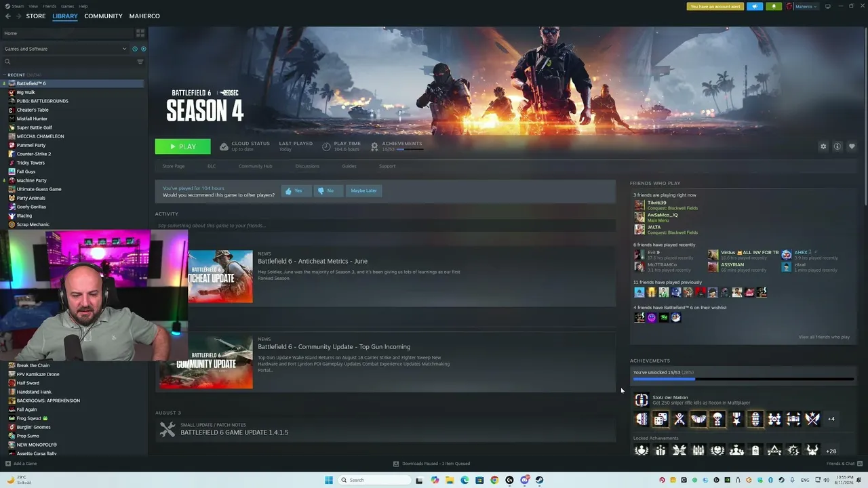This screenshot has height=488, width=868.
Task: Open the Store Page link
Action: click(x=174, y=166)
